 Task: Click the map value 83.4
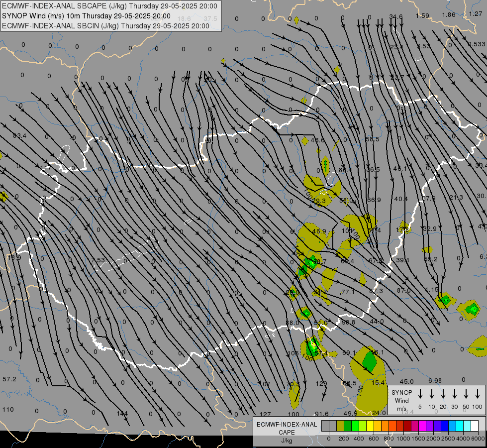point(19,136)
